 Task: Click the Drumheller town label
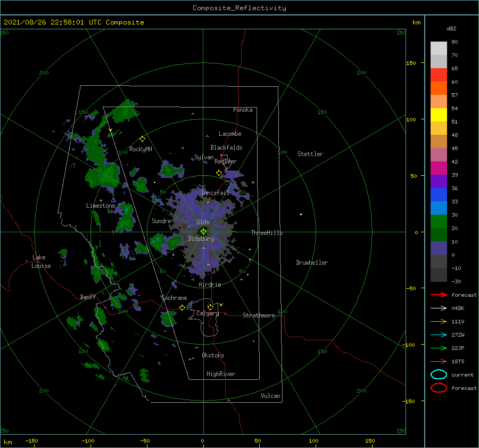(x=312, y=263)
